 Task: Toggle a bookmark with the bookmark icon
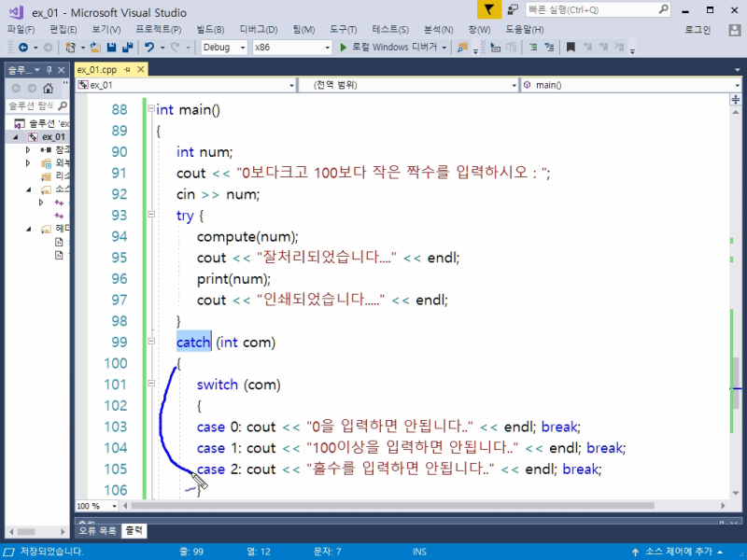pos(571,48)
